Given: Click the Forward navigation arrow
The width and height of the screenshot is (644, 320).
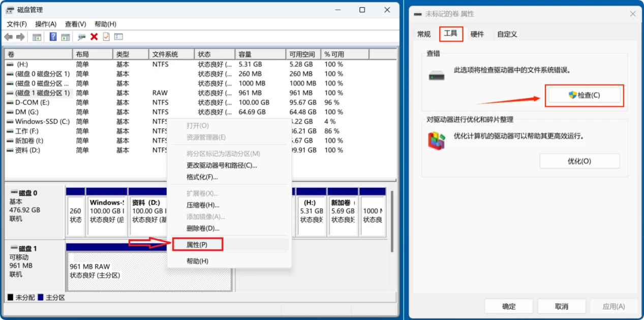Looking at the screenshot, I should tap(19, 37).
